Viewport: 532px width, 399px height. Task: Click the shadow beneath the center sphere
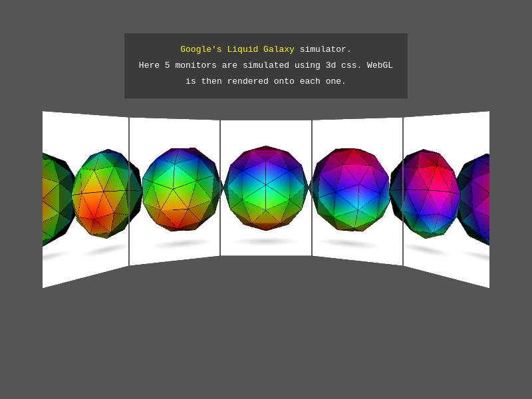tap(266, 241)
